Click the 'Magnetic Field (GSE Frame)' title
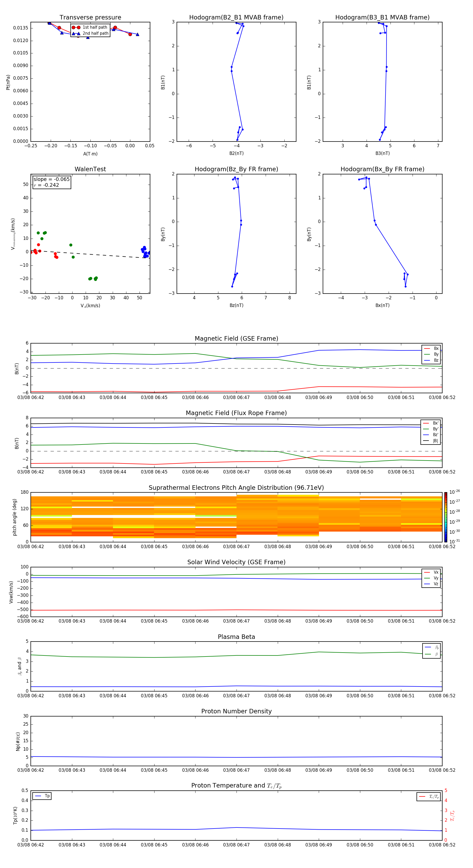This screenshot has width=473, height=868. click(236, 339)
